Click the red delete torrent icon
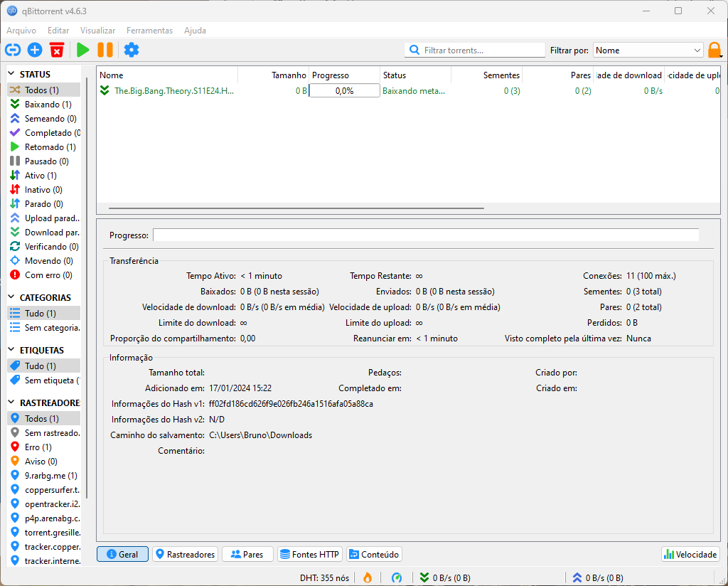The height and width of the screenshot is (586, 728). pyautogui.click(x=57, y=50)
